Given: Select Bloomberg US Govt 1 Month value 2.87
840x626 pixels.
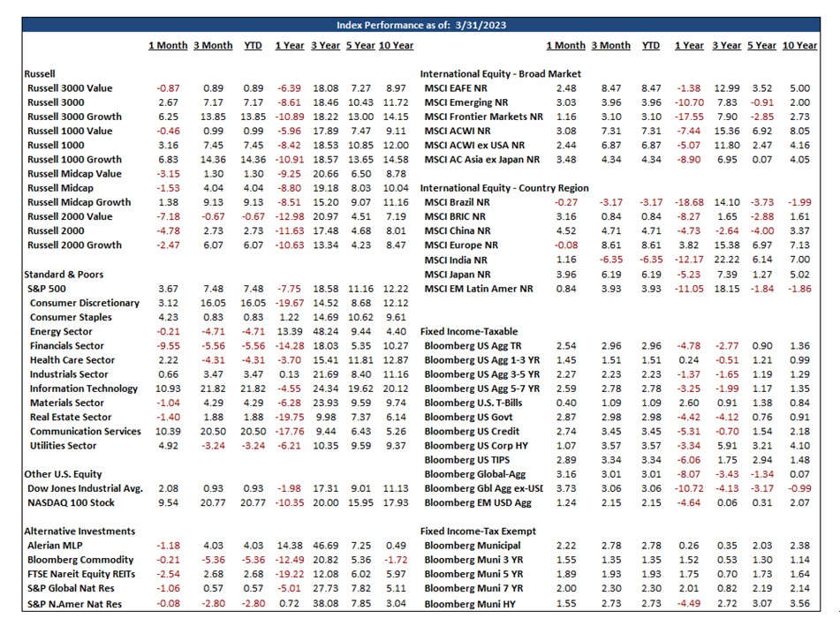Looking at the screenshot, I should click(566, 417).
